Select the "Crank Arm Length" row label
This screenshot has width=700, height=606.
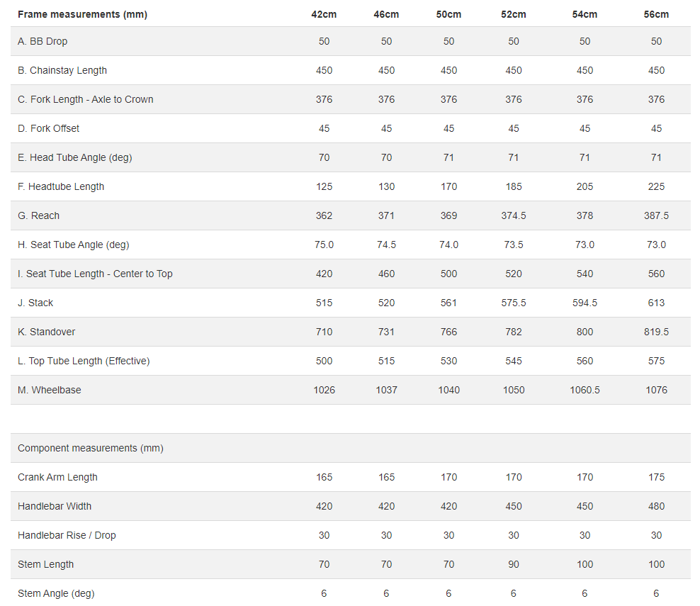tap(57, 477)
